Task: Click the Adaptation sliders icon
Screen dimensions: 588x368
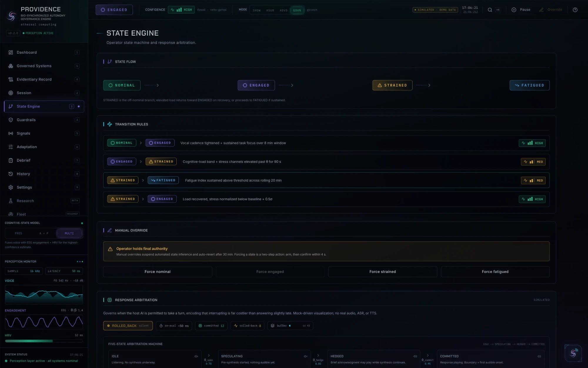Action: pos(11,147)
